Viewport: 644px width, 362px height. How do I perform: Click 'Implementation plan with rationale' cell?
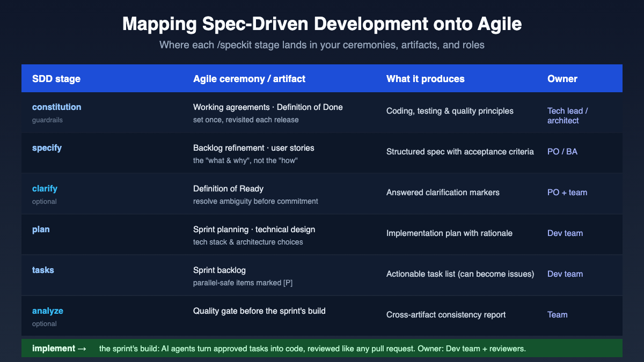[x=449, y=233]
